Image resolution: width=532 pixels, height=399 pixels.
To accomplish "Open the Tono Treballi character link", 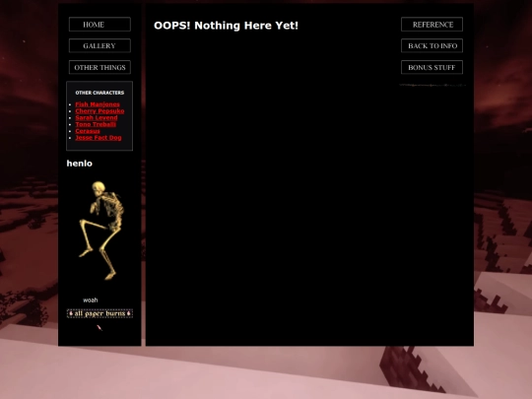I will pos(96,124).
